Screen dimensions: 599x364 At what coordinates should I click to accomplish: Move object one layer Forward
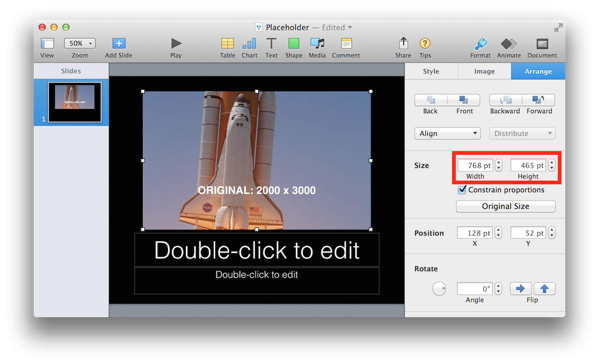539,100
